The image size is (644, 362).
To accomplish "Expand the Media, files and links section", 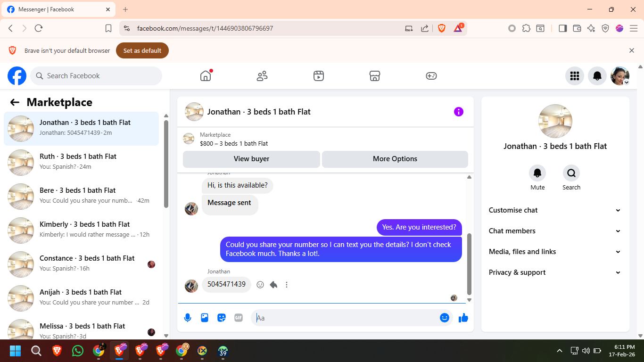I will pyautogui.click(x=555, y=252).
